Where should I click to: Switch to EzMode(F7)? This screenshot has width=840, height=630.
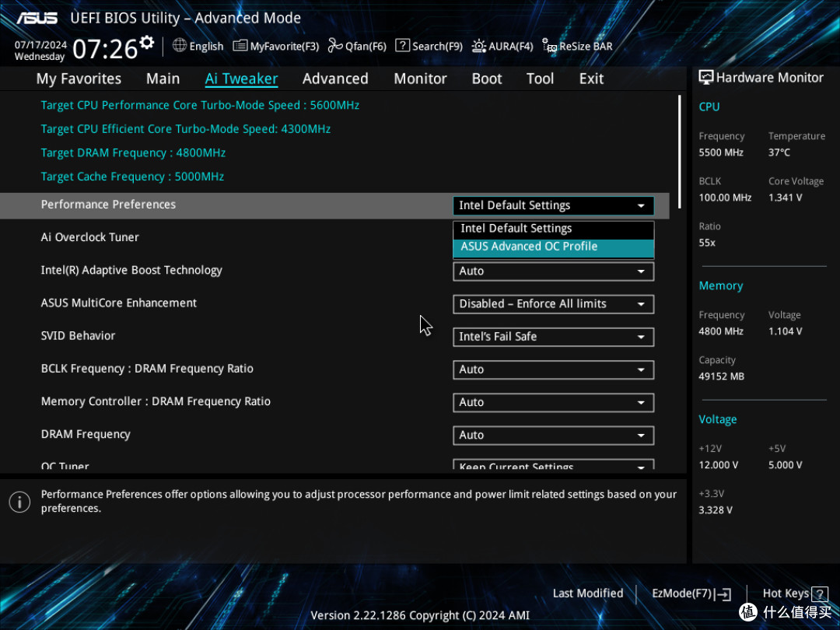(691, 593)
